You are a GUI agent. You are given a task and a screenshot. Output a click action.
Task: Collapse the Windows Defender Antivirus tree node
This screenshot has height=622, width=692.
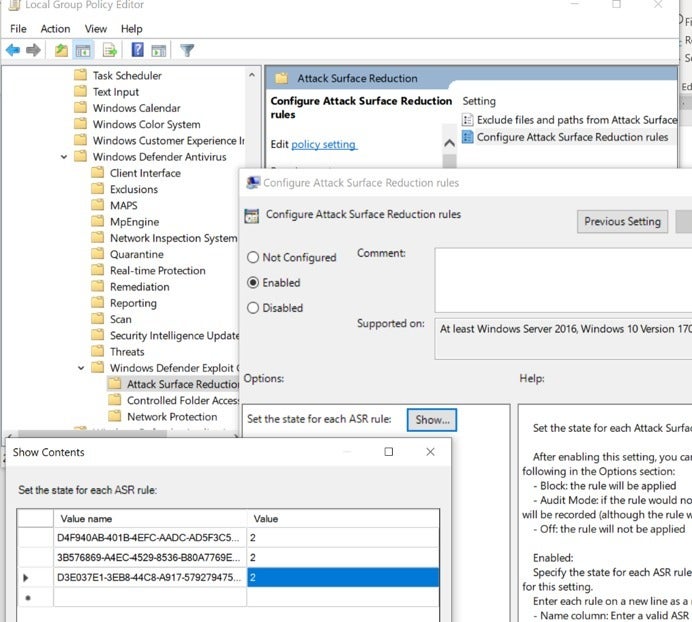pyautogui.click(x=64, y=157)
